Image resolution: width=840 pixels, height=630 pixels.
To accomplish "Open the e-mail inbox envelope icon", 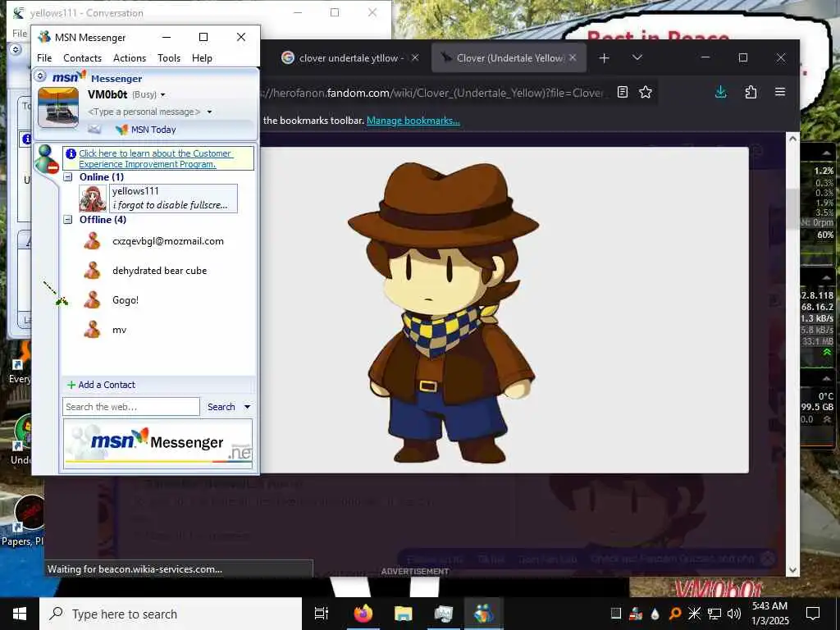I will pos(94,129).
